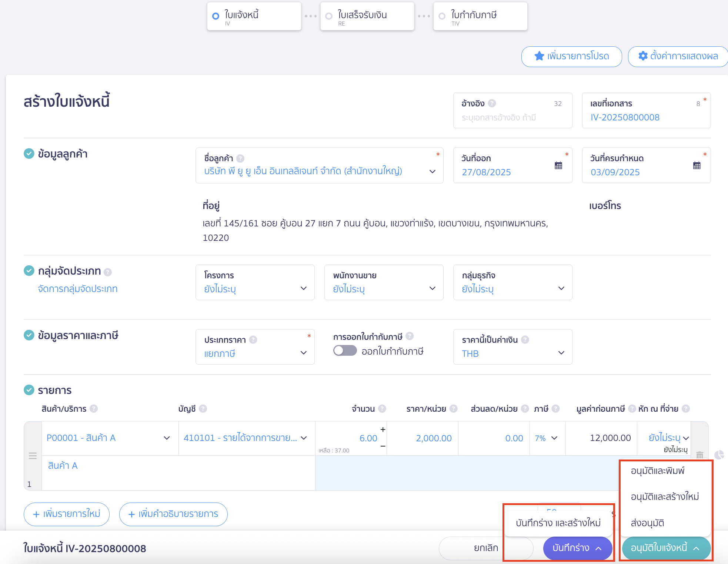Click the discount 0.00 field
This screenshot has width=728, height=564.
click(x=494, y=438)
